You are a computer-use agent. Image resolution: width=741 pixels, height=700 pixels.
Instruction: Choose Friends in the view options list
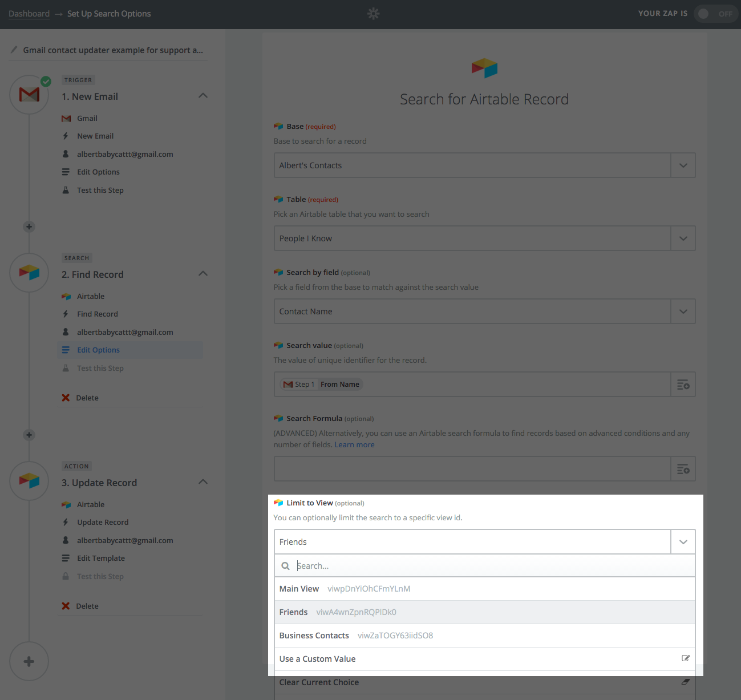coord(484,612)
